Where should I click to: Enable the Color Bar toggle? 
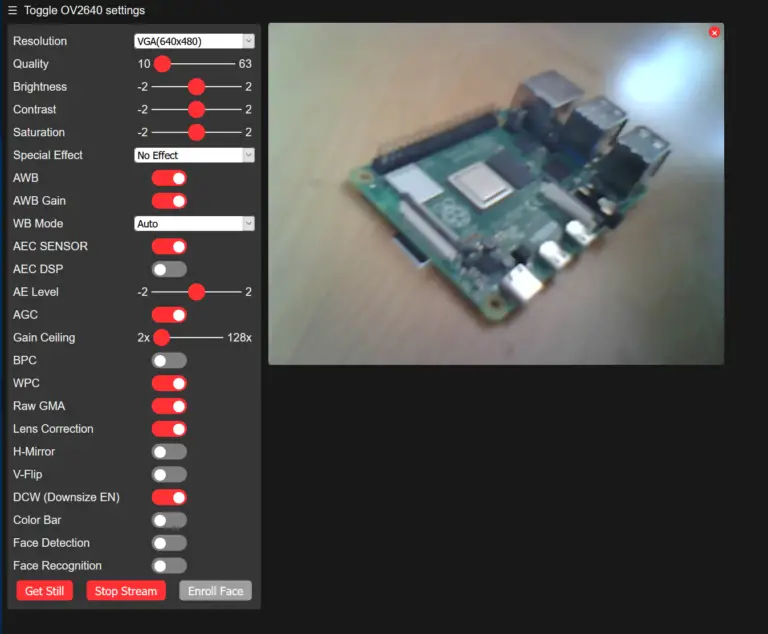tap(169, 520)
